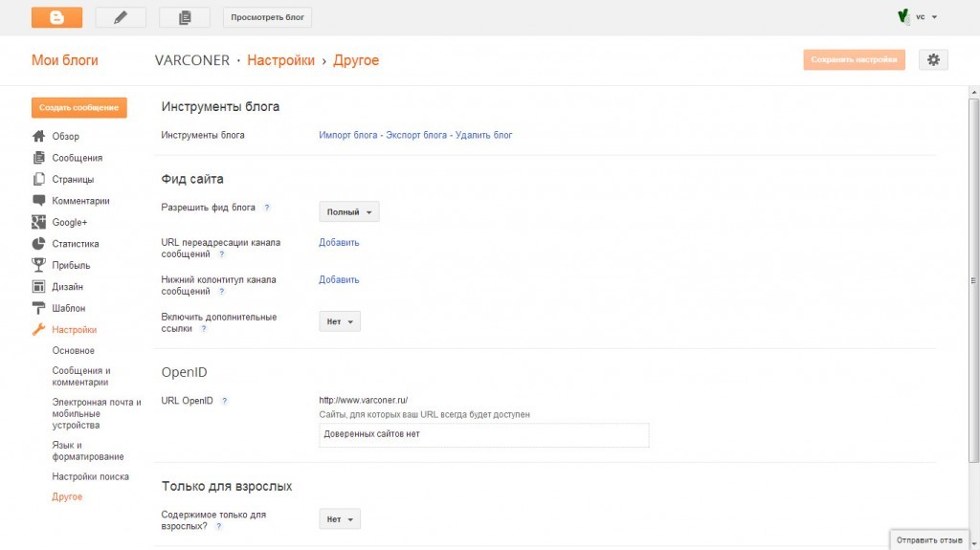This screenshot has width=980, height=550.
Task: Click the Создать сообщение button
Action: click(78, 107)
